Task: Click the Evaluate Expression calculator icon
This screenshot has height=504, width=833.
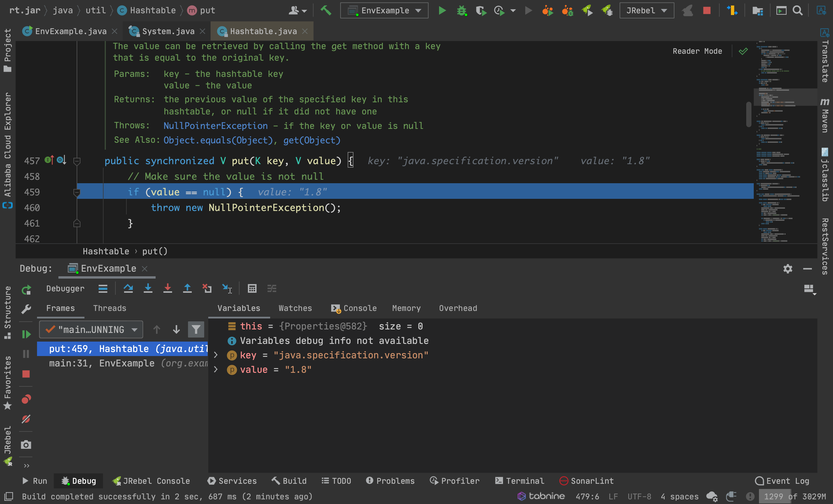Action: click(x=252, y=288)
